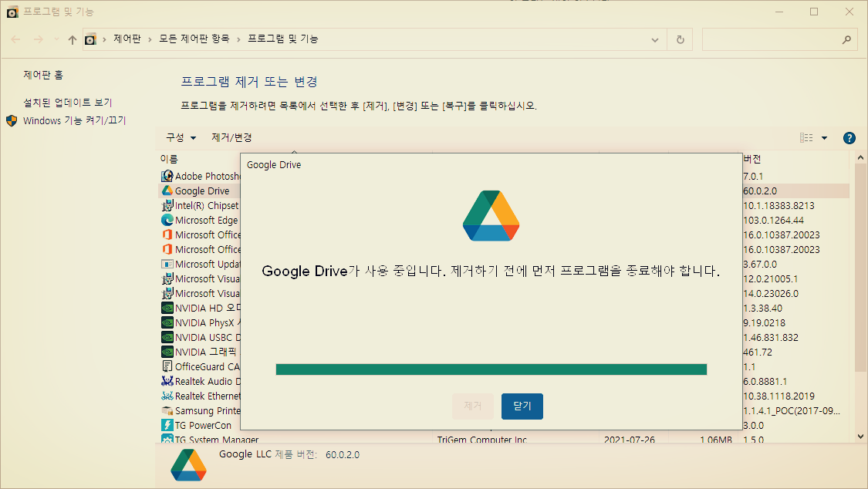Click the Google Drive icon in the list
Screen dimensions: 868x489
(x=167, y=191)
